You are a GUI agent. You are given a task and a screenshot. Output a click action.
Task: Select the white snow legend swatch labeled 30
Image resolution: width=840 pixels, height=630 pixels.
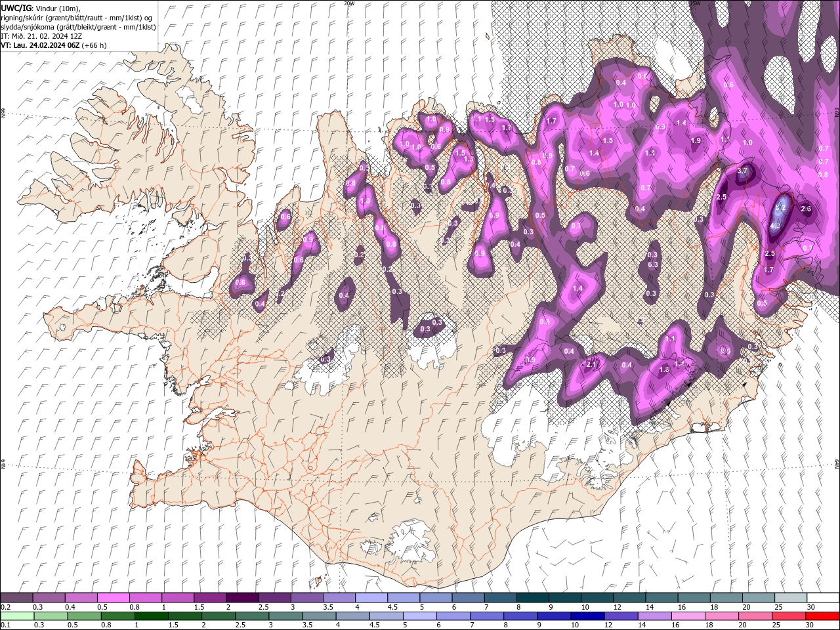click(x=823, y=598)
